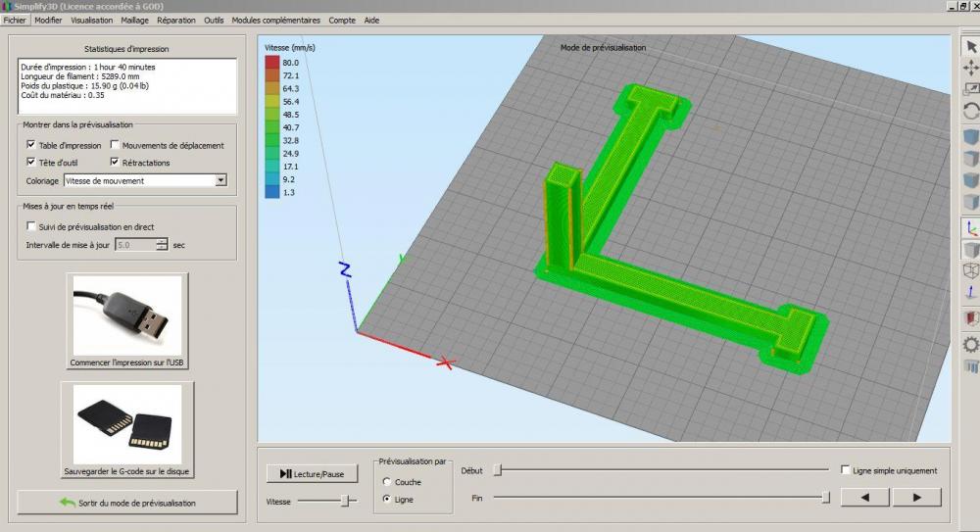Click the Intervalle de mise à jour field

click(x=135, y=244)
